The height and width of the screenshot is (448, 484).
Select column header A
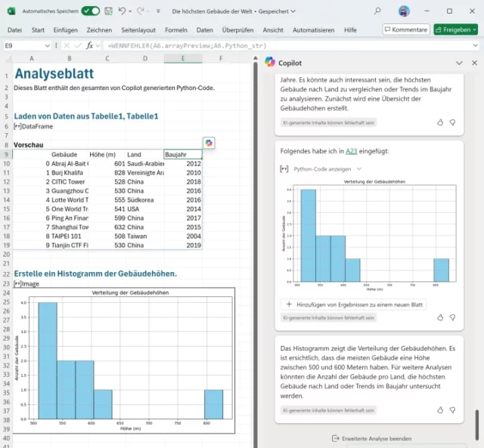click(32, 58)
